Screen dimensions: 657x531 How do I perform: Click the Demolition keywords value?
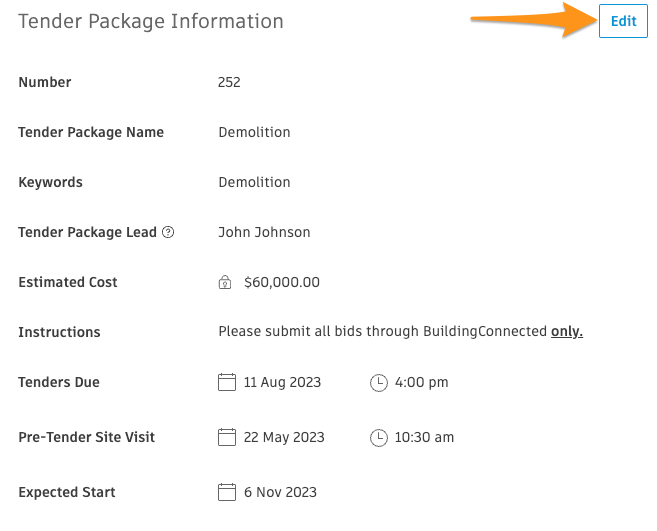254,182
